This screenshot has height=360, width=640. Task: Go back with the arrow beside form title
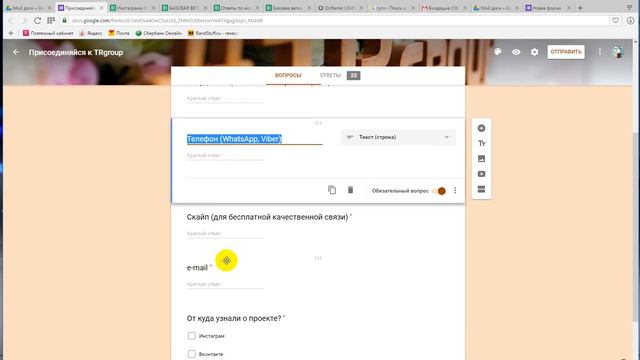(16, 52)
